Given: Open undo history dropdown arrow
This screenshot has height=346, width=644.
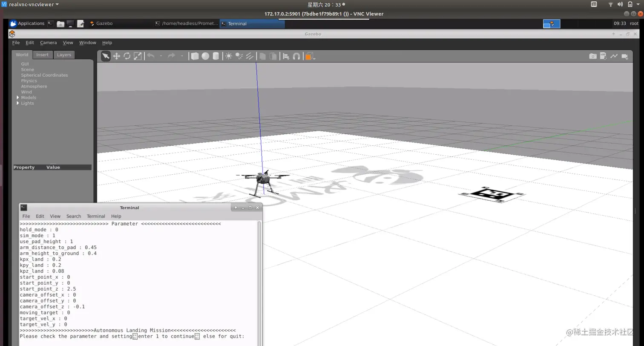Looking at the screenshot, I should [161, 56].
